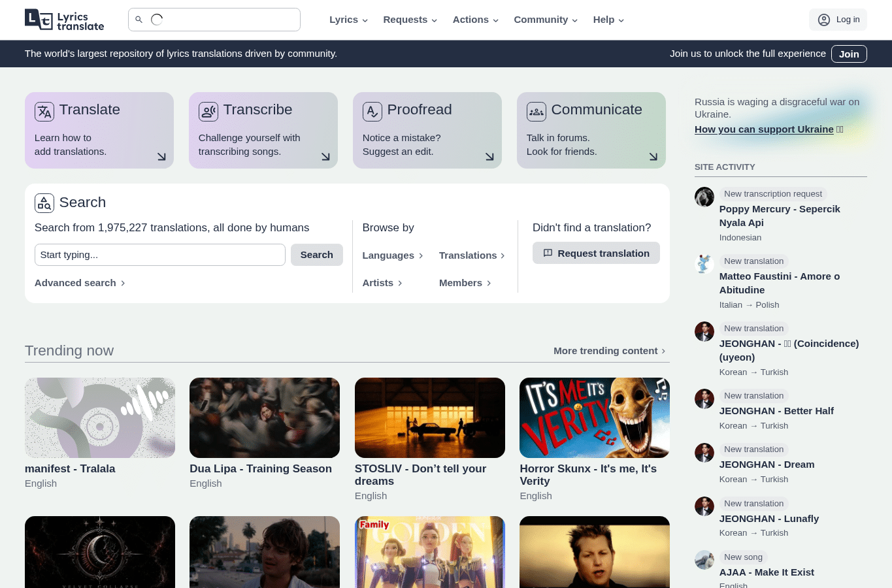Open Advanced search
This screenshot has width=892, height=588.
tap(80, 283)
